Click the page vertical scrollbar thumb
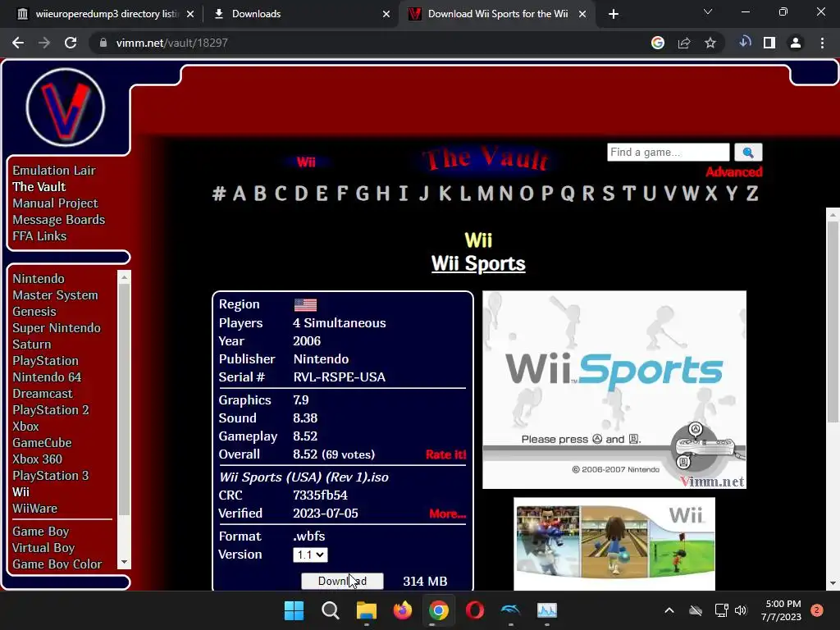This screenshot has width=840, height=630. (833, 322)
